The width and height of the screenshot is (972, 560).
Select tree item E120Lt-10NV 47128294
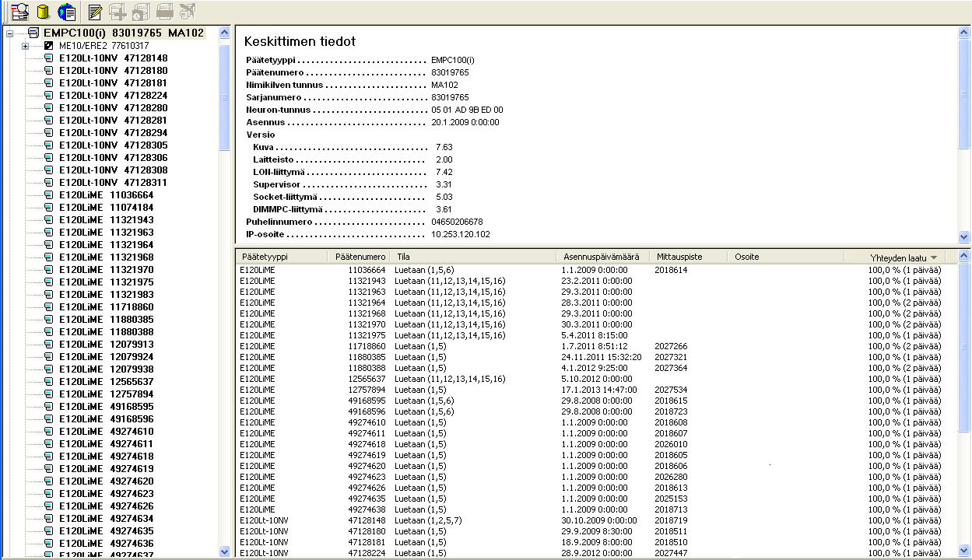point(114,133)
